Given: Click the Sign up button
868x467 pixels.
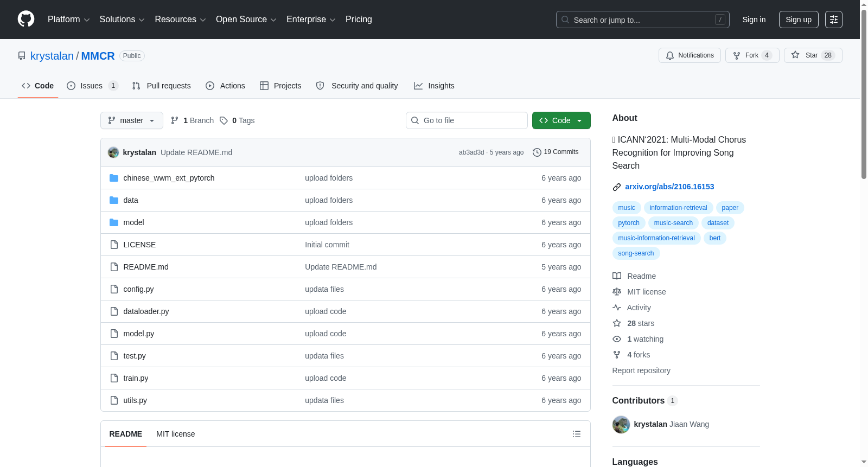Looking at the screenshot, I should (x=799, y=20).
